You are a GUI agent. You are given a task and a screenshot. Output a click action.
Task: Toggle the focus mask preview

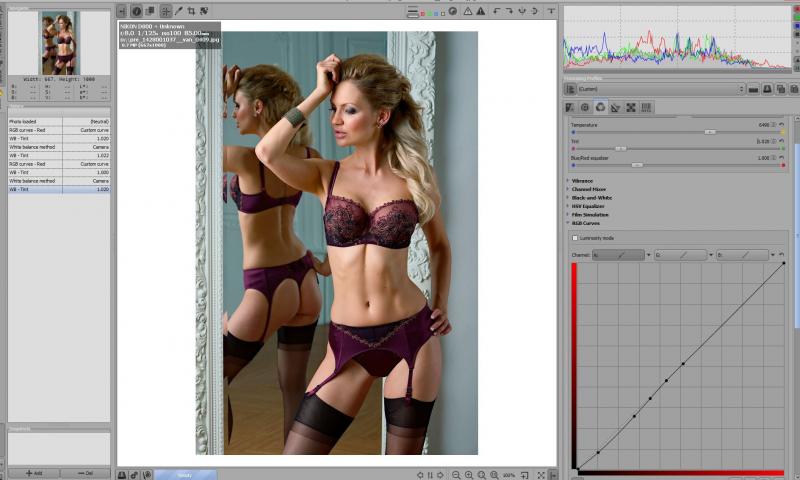pos(453,11)
